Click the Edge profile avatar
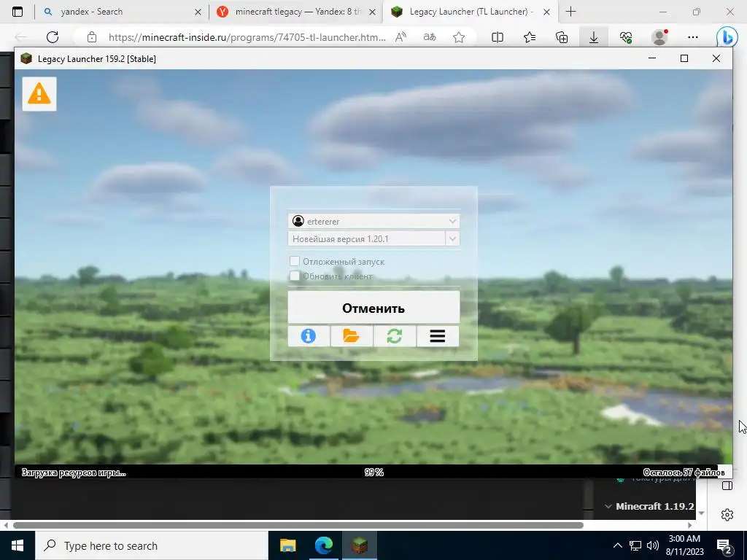This screenshot has width=747, height=560. point(659,37)
